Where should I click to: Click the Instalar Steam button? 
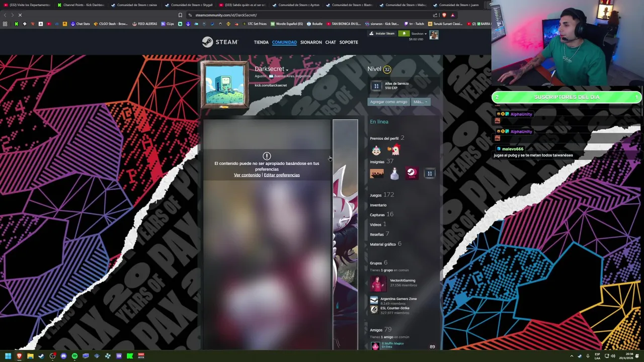(x=382, y=34)
